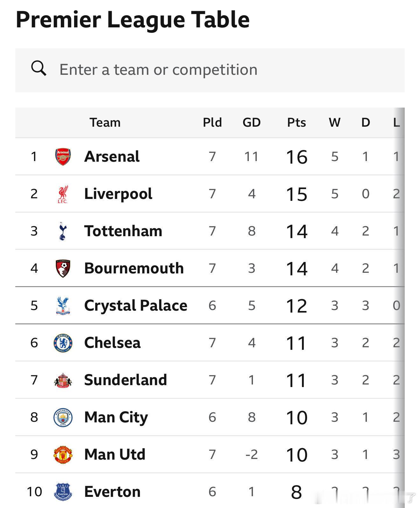
Task: Click the Arsenal club crest
Action: coord(63,157)
